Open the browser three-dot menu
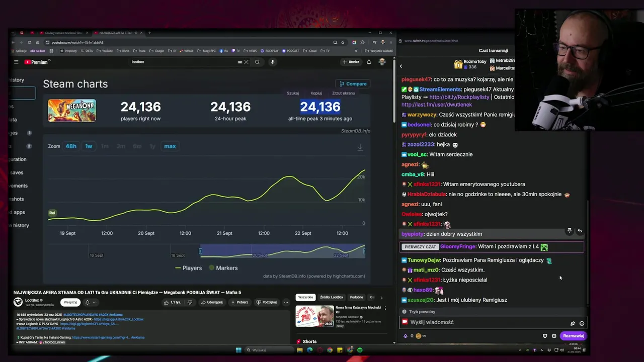 click(x=390, y=42)
